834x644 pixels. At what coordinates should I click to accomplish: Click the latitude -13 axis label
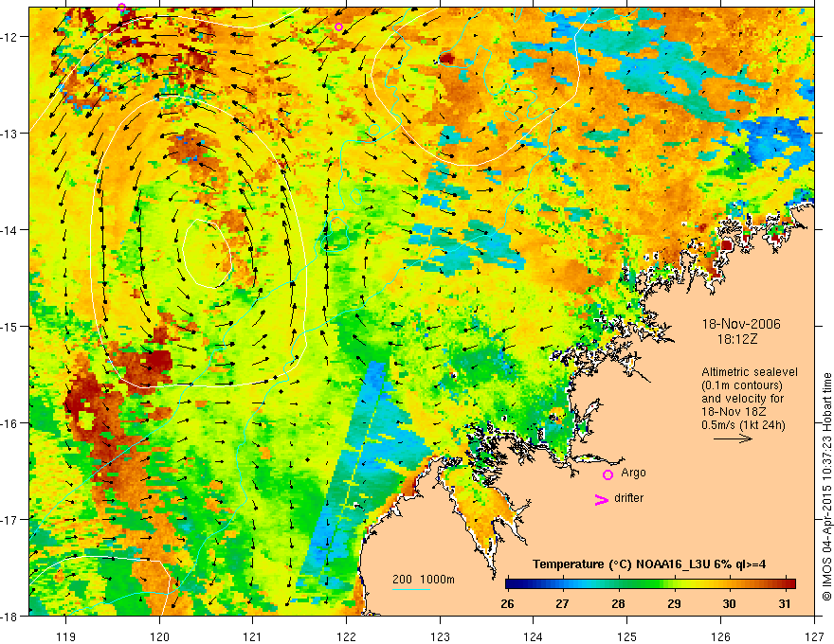point(10,134)
